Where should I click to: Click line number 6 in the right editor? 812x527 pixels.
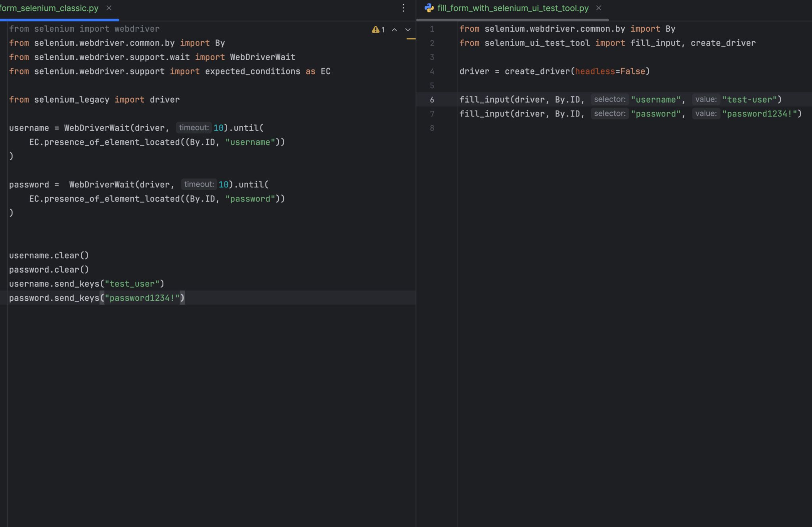coord(432,99)
